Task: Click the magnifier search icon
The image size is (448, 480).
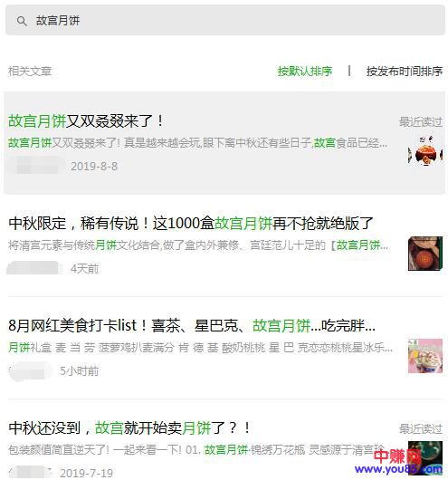Action: (22, 21)
